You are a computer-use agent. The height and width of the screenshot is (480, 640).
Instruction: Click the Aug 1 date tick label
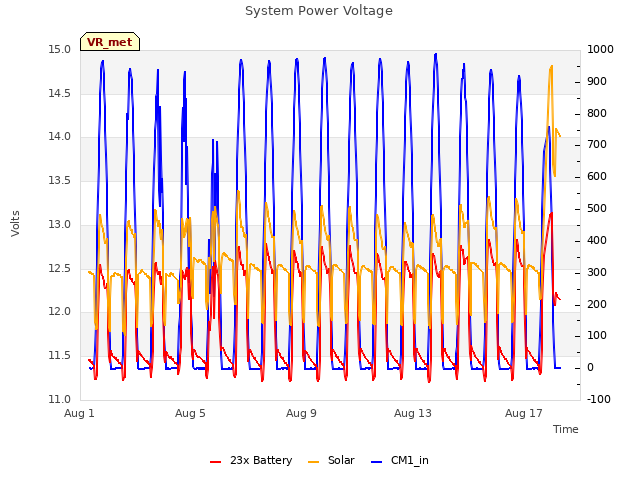[x=79, y=413]
